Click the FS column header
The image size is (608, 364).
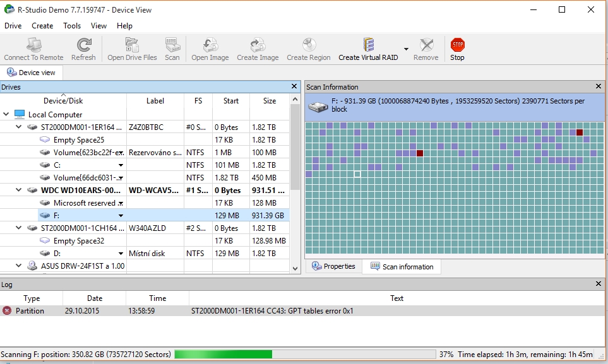[x=198, y=100]
